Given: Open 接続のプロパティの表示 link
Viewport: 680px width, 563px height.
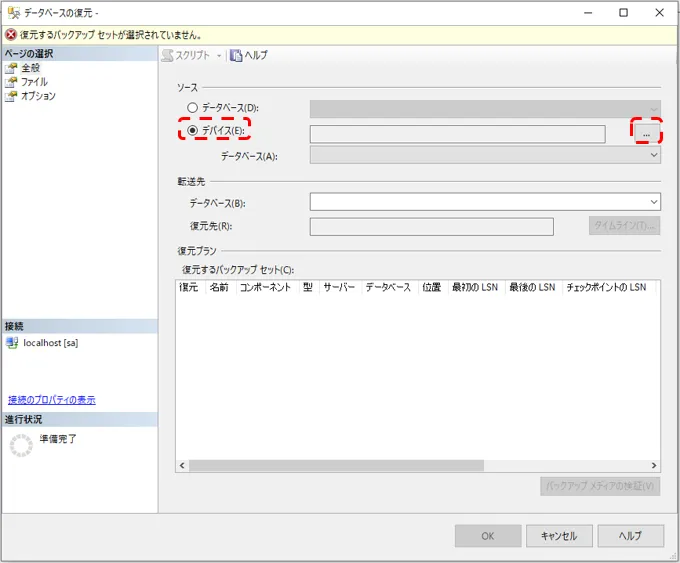Looking at the screenshot, I should coord(52,400).
